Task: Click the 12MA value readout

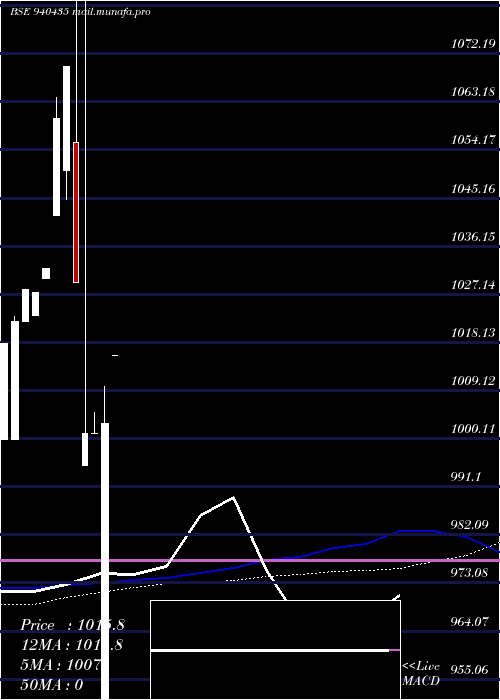Action: pyautogui.click(x=71, y=645)
